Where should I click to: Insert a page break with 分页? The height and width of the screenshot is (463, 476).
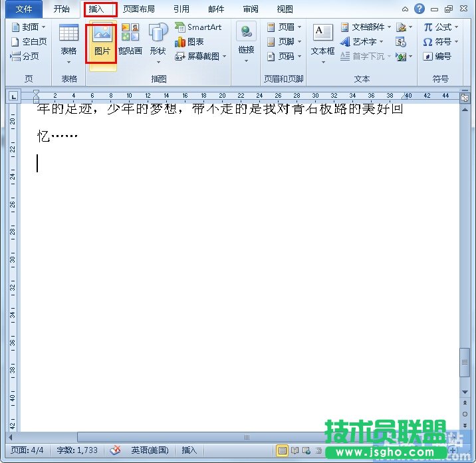15,56
